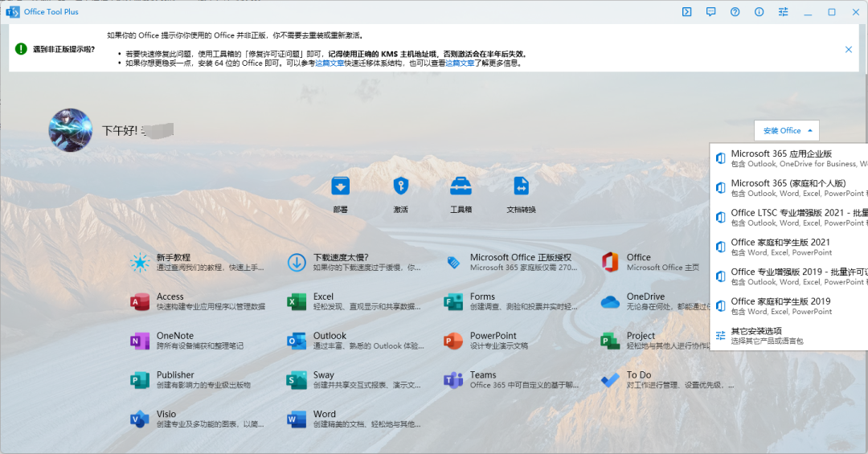Click the Teams label text

coord(483,374)
